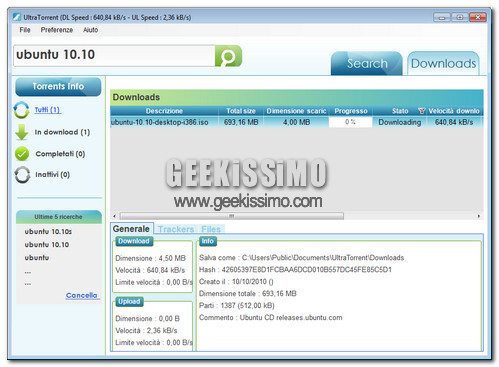Open the File menu
The width and height of the screenshot is (499, 367).
25,30
